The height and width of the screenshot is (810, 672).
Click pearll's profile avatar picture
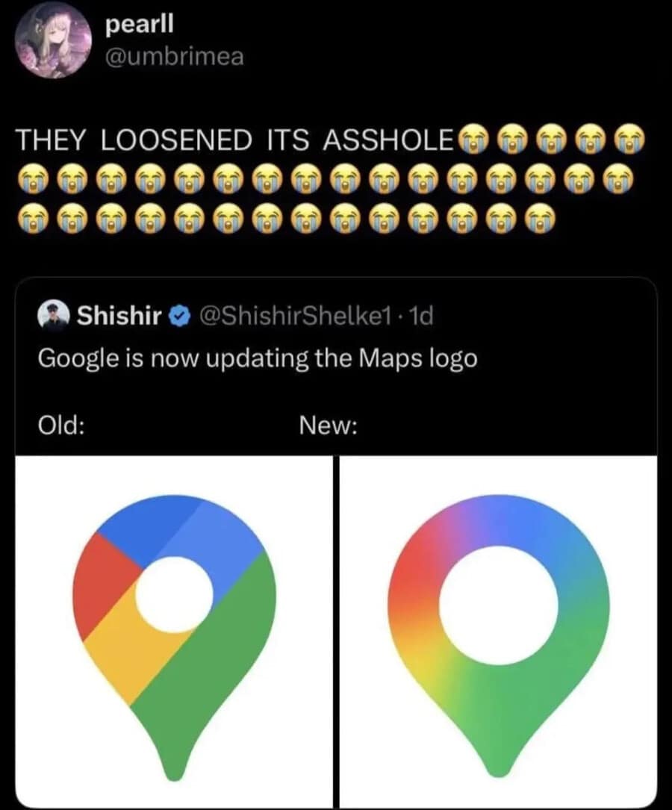(x=52, y=40)
